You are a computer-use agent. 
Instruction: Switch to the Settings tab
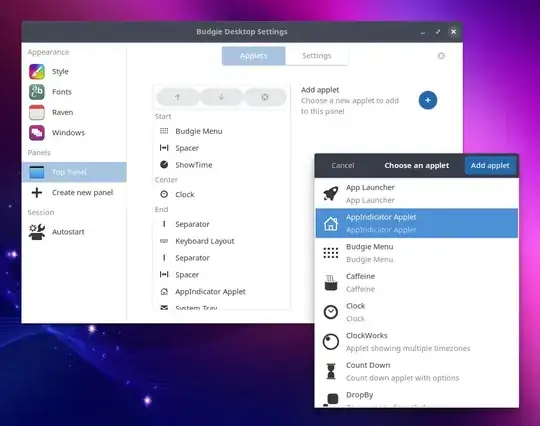(316, 56)
